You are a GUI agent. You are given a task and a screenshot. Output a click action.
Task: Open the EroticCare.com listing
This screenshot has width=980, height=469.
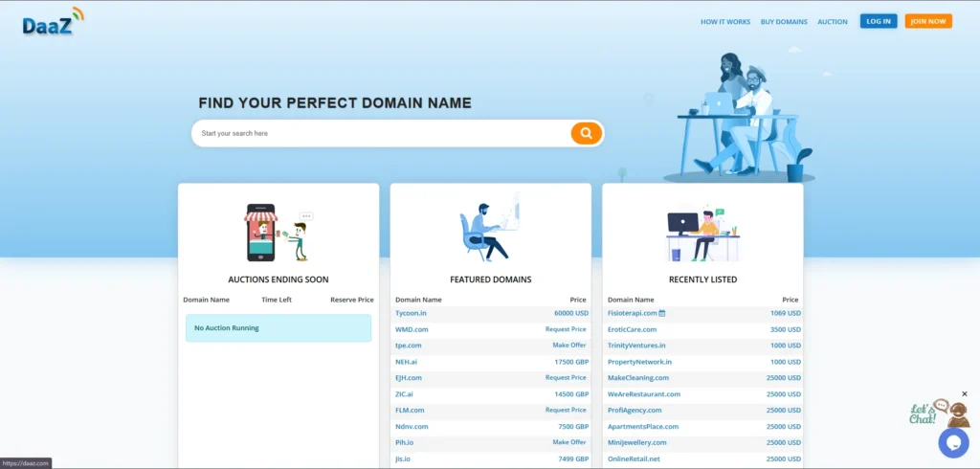[632, 329]
